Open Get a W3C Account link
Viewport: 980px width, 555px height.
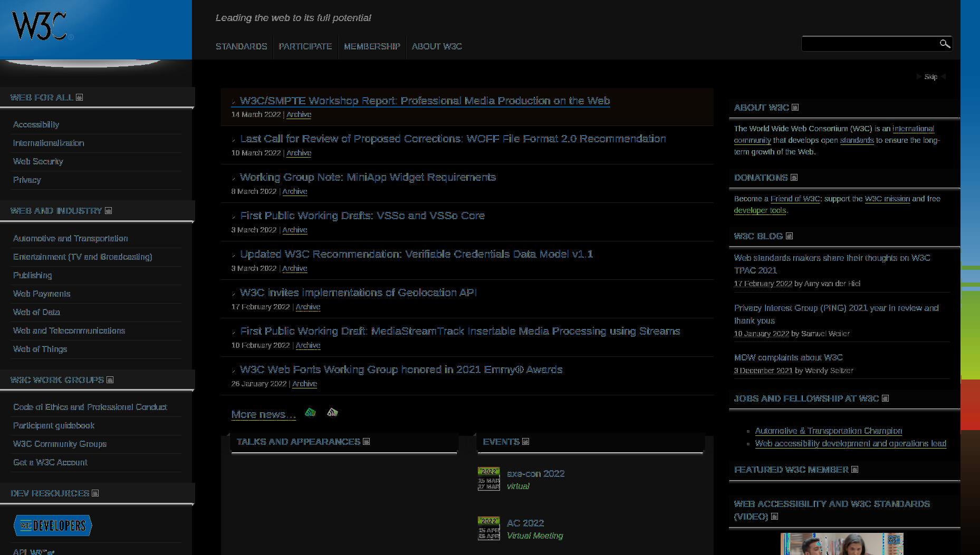tap(50, 462)
